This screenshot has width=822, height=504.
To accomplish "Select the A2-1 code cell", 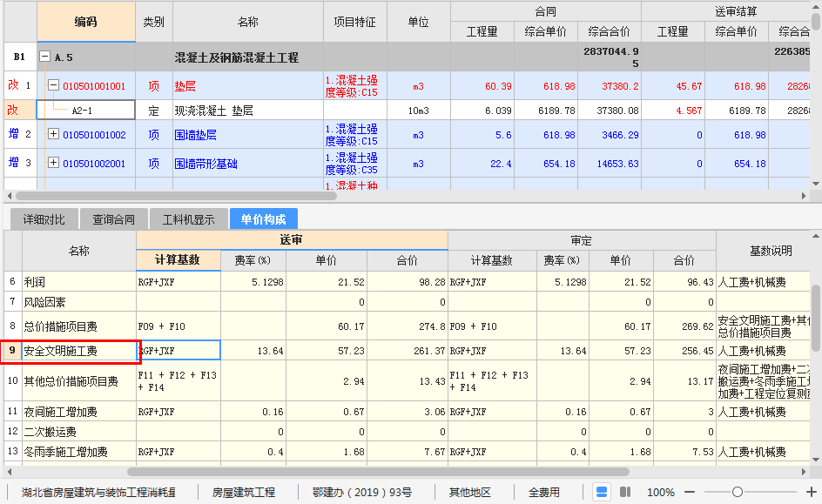I will 86,111.
